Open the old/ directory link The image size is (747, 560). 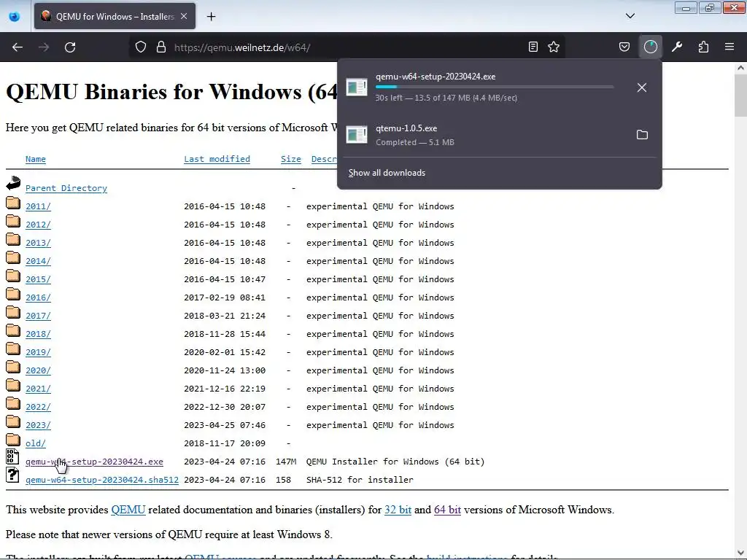tap(36, 443)
